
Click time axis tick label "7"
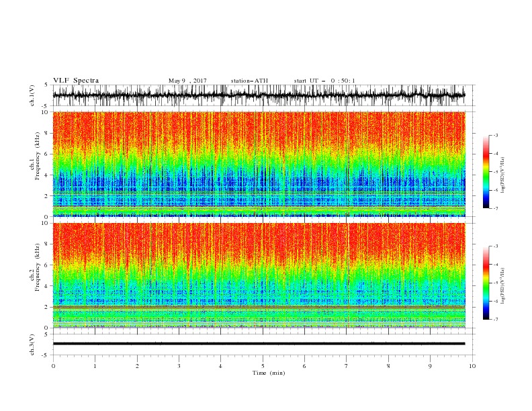click(347, 366)
